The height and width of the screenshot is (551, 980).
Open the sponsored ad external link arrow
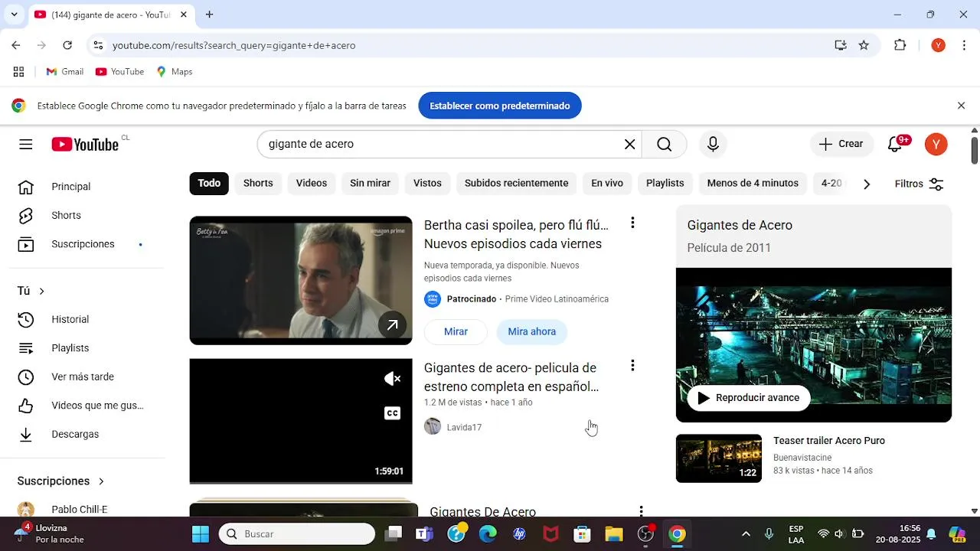coord(392,325)
